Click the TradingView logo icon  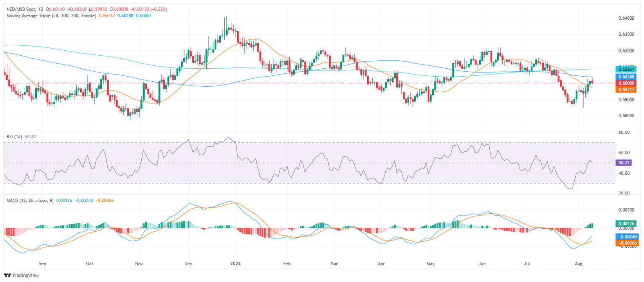point(7,275)
